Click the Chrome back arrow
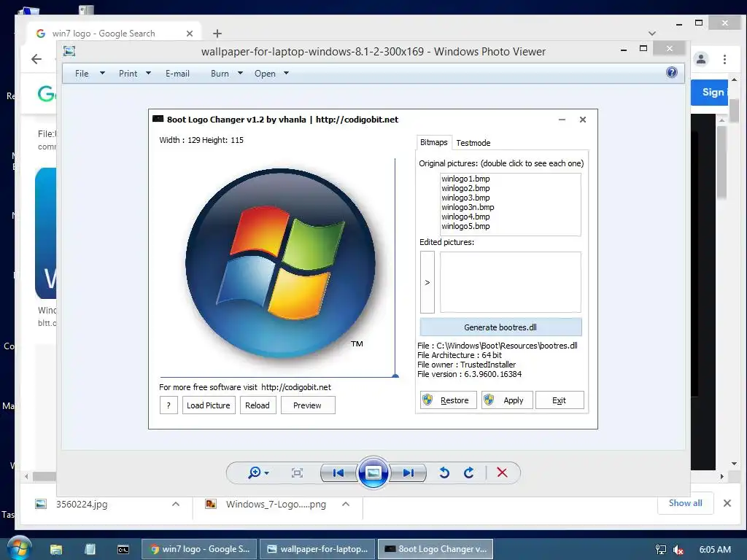 tap(36, 59)
